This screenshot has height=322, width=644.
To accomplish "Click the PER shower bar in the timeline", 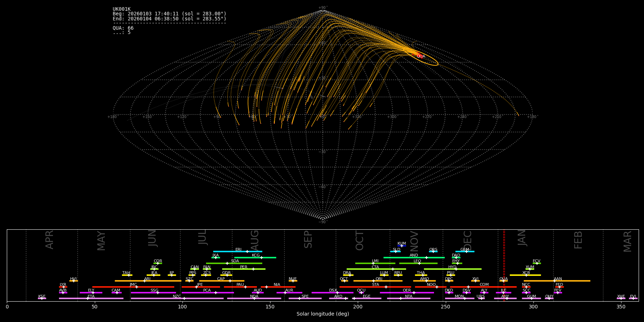I will pyautogui.click(x=243, y=269).
